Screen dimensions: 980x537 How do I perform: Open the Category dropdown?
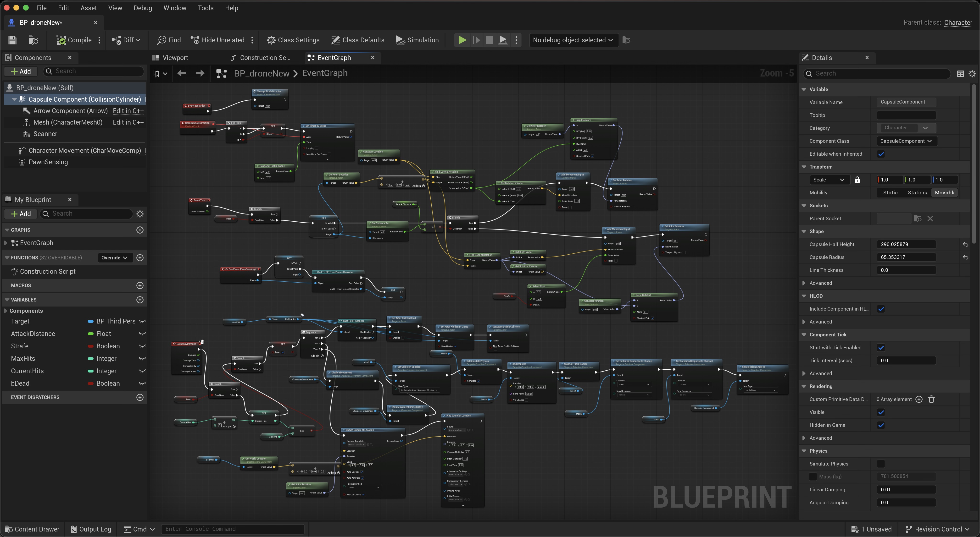point(906,128)
